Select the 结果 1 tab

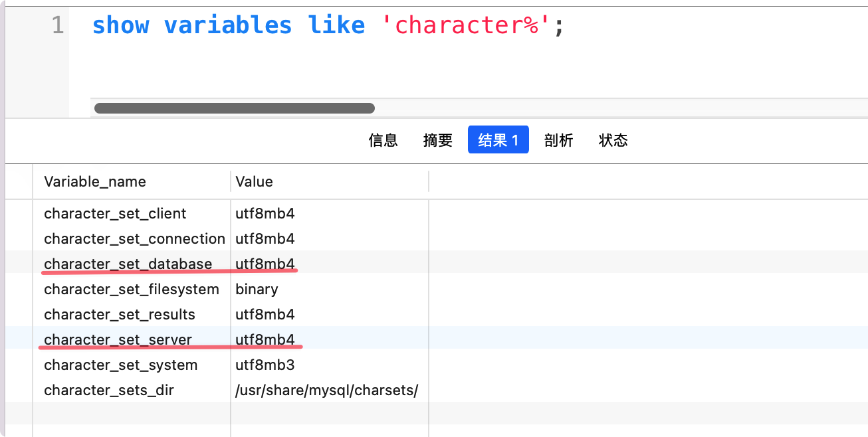(498, 140)
